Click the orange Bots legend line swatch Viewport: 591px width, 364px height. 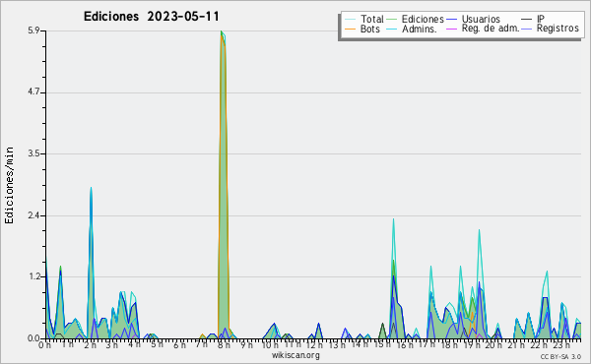click(350, 29)
